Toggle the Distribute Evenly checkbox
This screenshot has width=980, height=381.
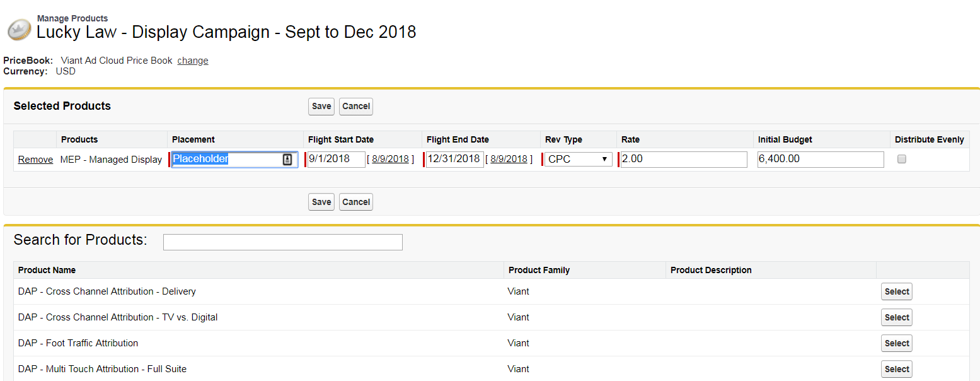tap(901, 160)
